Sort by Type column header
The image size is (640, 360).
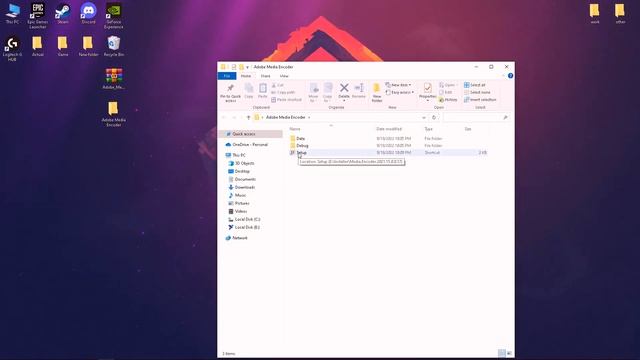coord(428,129)
